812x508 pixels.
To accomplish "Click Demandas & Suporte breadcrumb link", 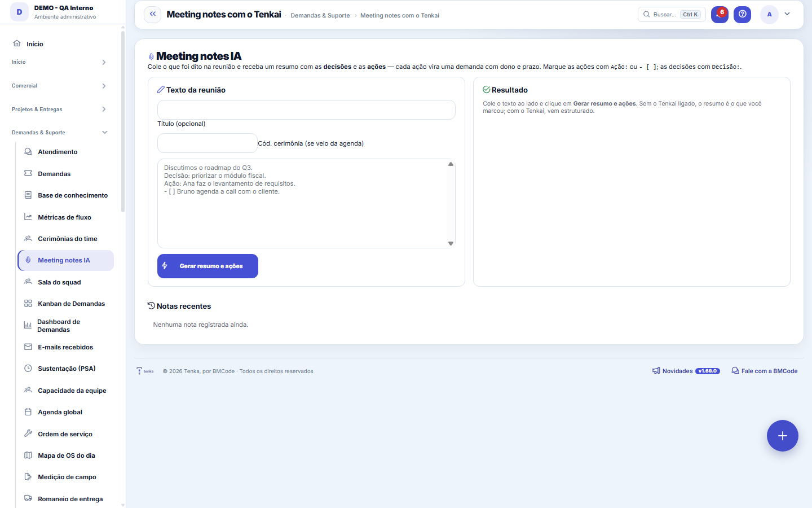I will [x=320, y=15].
